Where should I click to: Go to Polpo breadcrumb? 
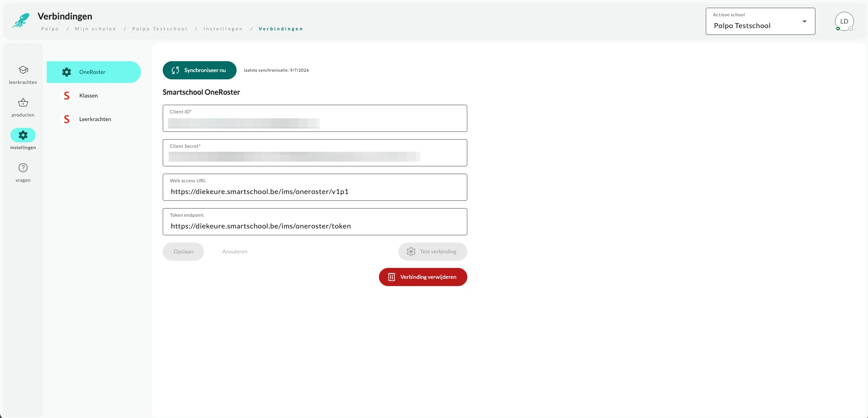[50, 29]
